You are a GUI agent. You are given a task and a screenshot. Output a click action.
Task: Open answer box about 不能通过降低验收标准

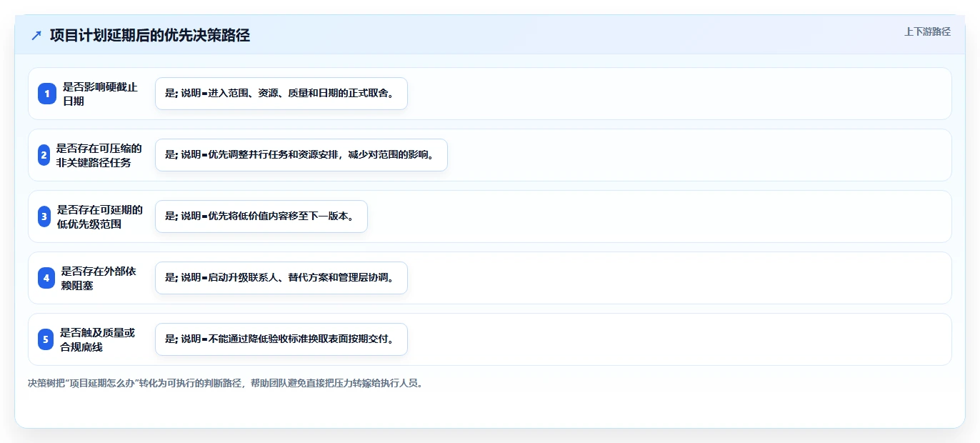pyautogui.click(x=281, y=339)
